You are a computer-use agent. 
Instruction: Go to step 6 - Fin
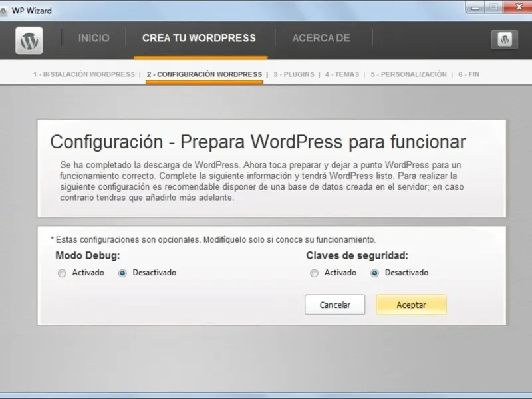pyautogui.click(x=469, y=74)
